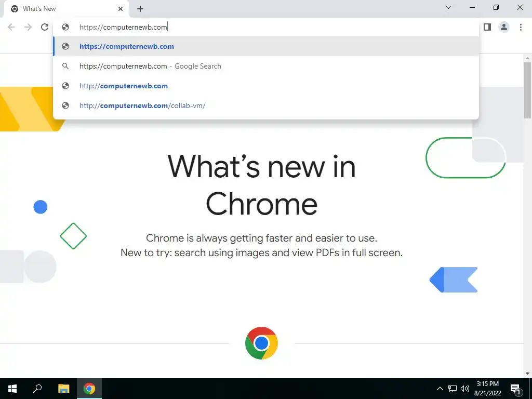Open the clock showing 3:15 PM
Image resolution: width=532 pixels, height=399 pixels.
(x=487, y=389)
